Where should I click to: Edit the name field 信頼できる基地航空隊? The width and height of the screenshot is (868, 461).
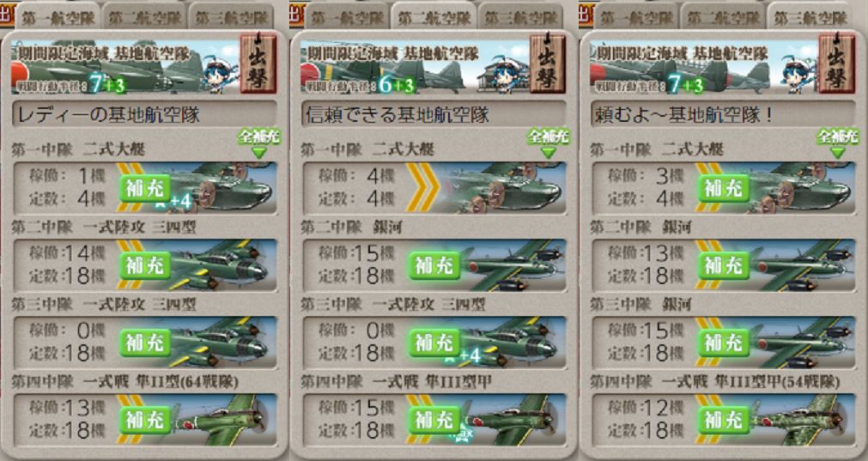[x=434, y=114]
